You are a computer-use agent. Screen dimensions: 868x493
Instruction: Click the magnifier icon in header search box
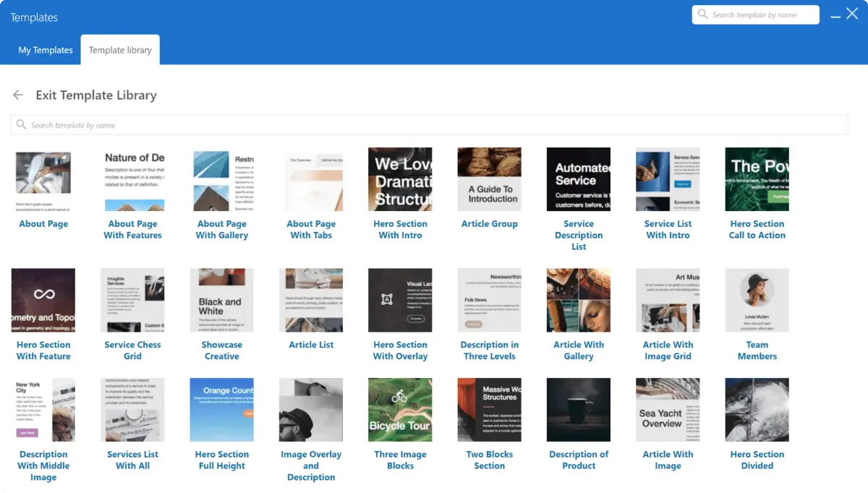(702, 14)
